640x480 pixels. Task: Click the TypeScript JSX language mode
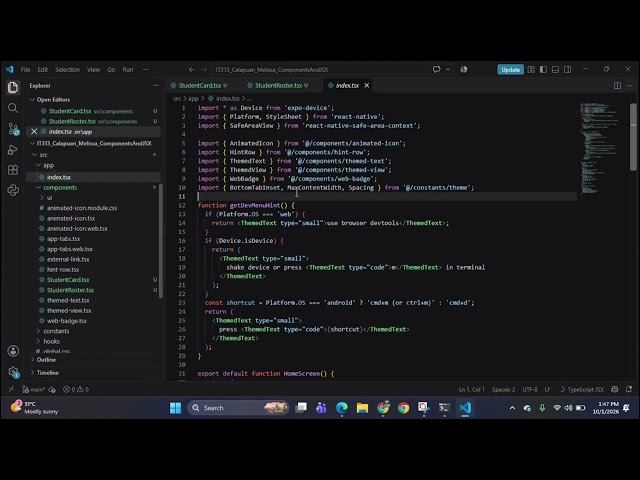[585, 389]
